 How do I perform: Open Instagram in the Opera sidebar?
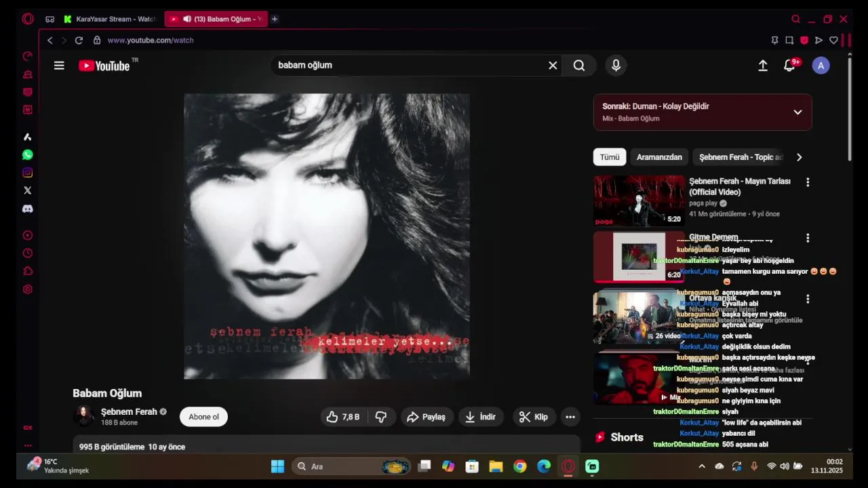(28, 173)
